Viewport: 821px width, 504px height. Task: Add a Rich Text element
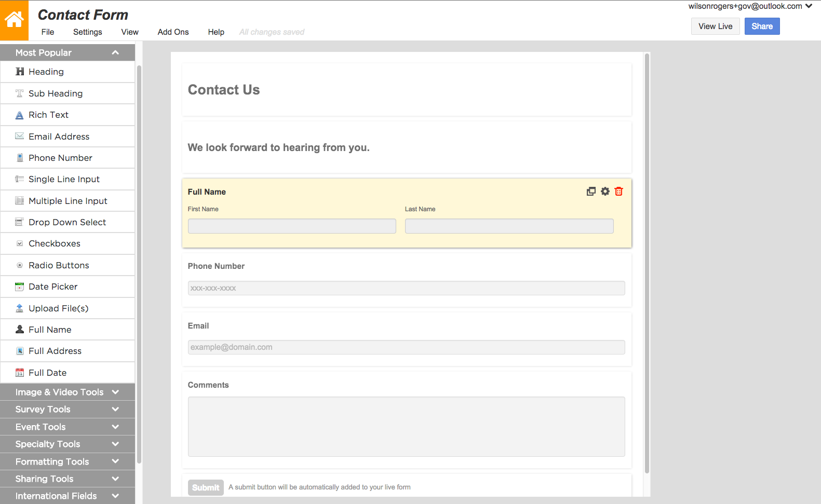[48, 115]
